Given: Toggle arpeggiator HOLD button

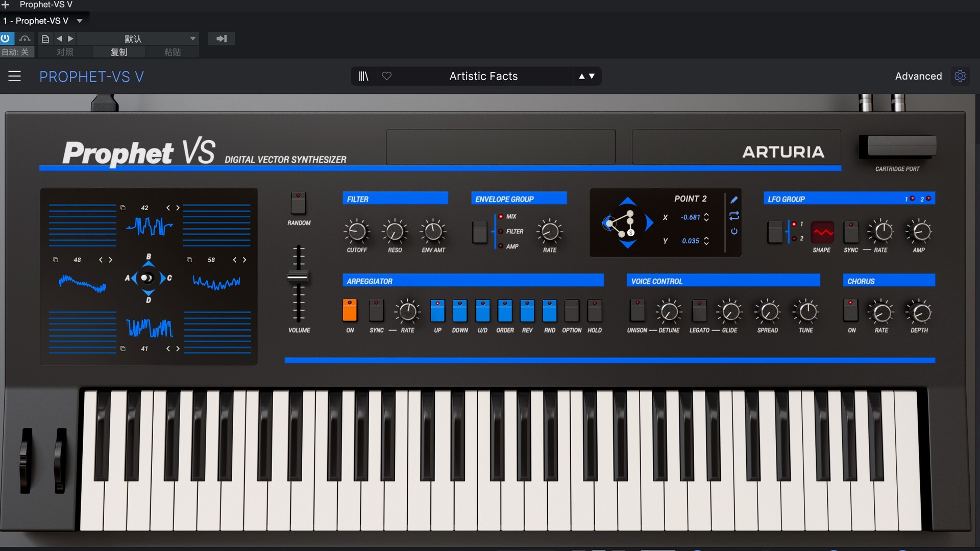Looking at the screenshot, I should (595, 310).
